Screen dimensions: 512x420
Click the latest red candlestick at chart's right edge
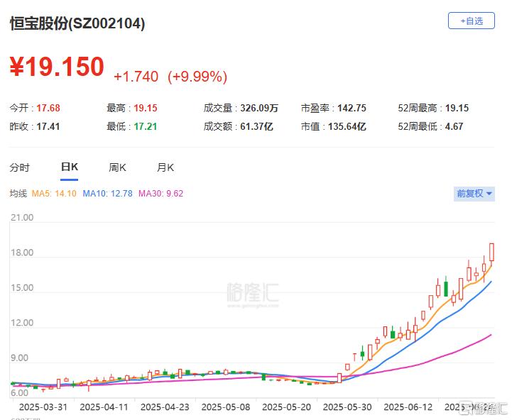point(491,252)
